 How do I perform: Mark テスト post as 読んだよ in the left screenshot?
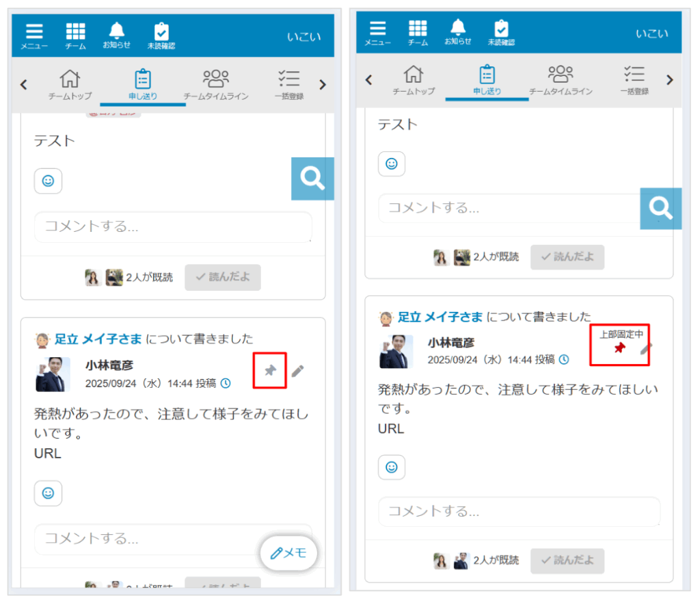point(222,277)
